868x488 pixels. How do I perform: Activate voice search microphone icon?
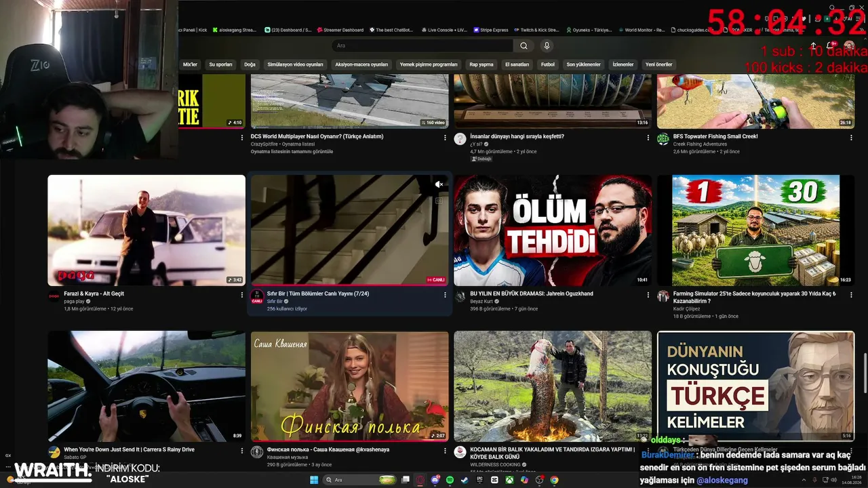pos(547,46)
